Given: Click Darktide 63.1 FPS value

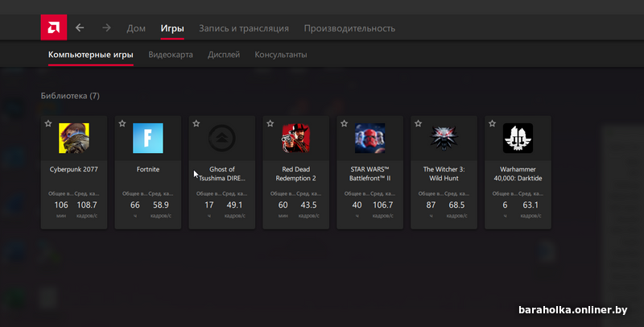Looking at the screenshot, I should pyautogui.click(x=530, y=205).
